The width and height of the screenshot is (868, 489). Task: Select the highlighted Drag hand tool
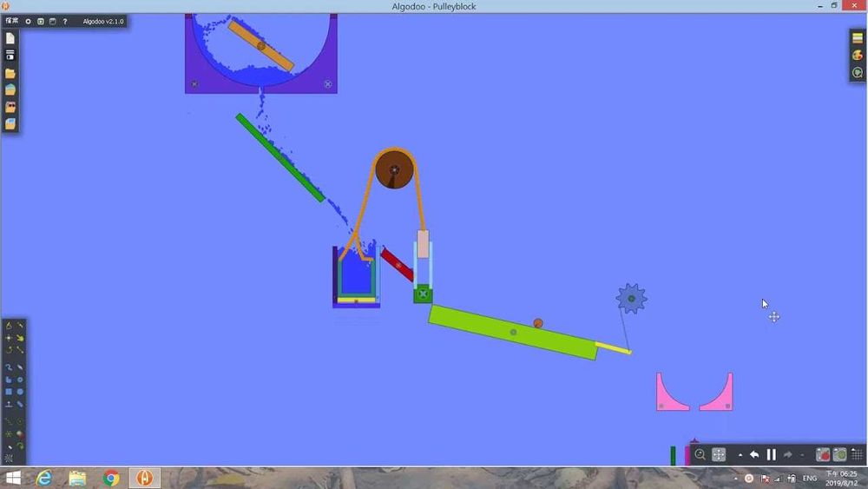[21, 338]
